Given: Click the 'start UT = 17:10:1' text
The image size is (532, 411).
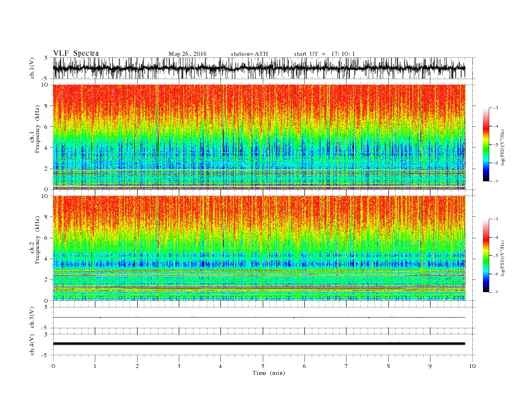Looking at the screenshot, I should 324,54.
